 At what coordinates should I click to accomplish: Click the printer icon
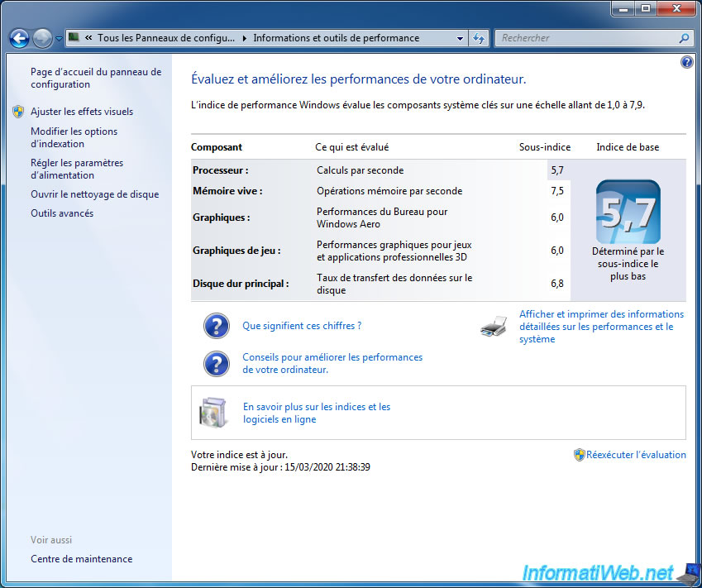494,327
